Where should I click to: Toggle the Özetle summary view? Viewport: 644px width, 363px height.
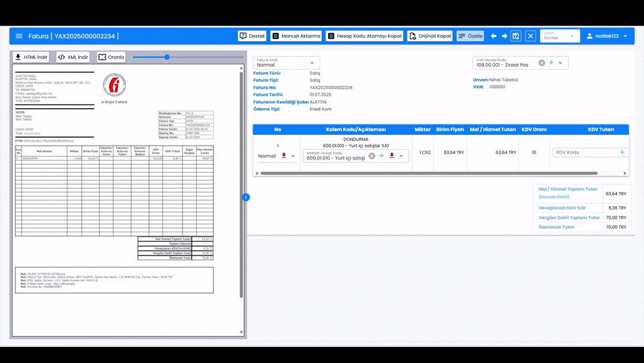[470, 36]
